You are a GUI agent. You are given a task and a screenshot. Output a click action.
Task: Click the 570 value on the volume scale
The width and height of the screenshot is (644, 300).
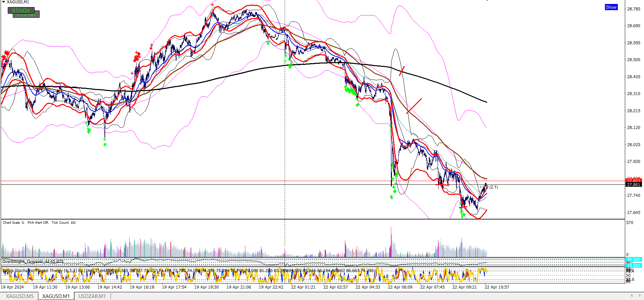click(630, 222)
